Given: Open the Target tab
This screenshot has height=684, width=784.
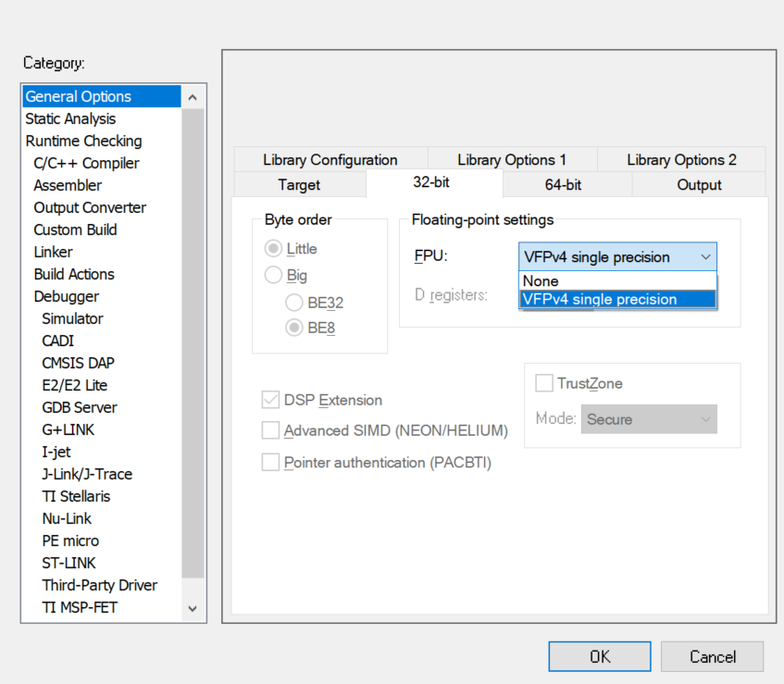Looking at the screenshot, I should (299, 184).
